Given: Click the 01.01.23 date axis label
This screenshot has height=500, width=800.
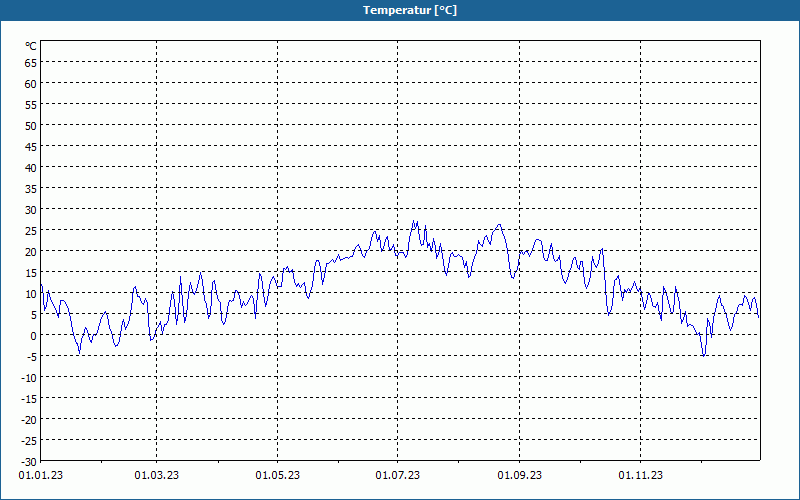Looking at the screenshot, I should pos(41,476).
